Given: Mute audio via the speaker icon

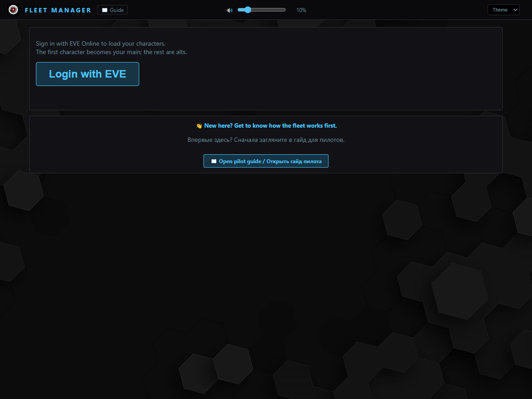Looking at the screenshot, I should (x=230, y=10).
